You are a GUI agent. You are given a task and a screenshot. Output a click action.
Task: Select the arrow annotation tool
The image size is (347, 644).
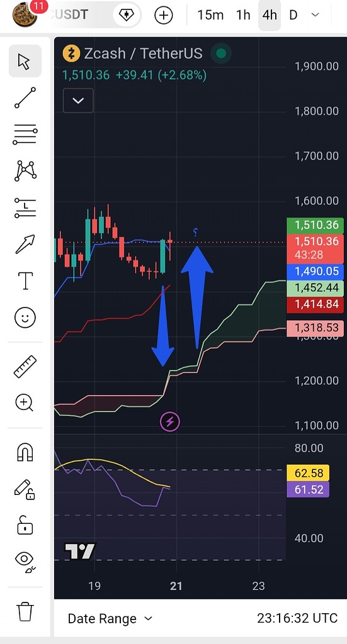pyautogui.click(x=25, y=244)
